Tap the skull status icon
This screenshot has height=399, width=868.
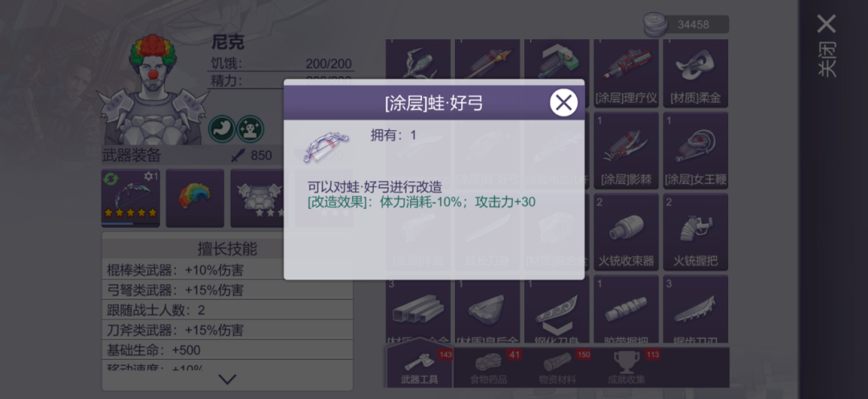tap(250, 128)
